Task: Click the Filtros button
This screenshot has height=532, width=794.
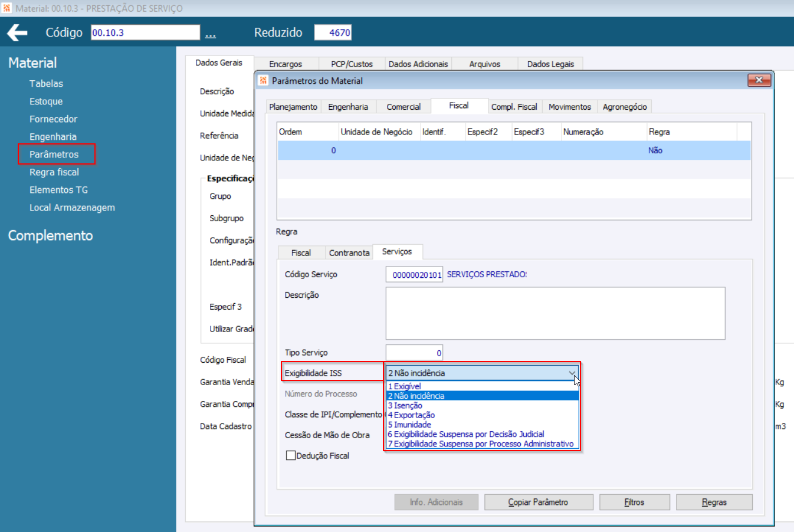Action: (635, 503)
